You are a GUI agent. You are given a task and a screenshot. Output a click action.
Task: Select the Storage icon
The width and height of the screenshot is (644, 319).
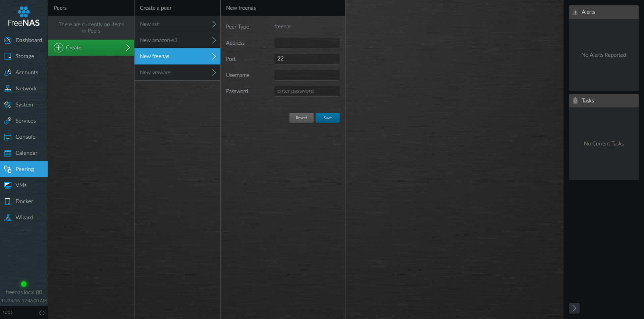click(23, 56)
